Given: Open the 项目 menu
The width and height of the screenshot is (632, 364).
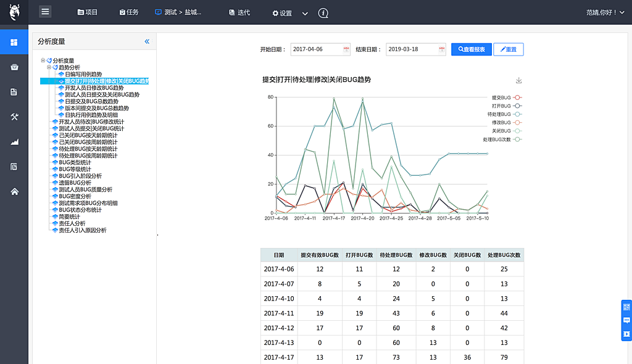Looking at the screenshot, I should coord(88,12).
